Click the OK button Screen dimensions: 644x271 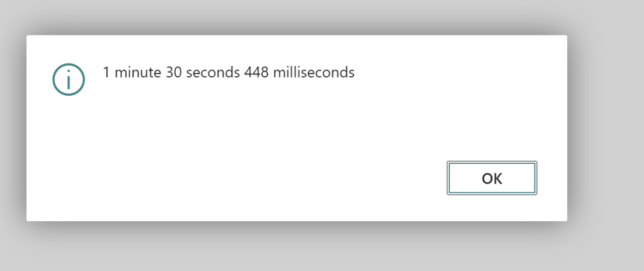(x=492, y=178)
